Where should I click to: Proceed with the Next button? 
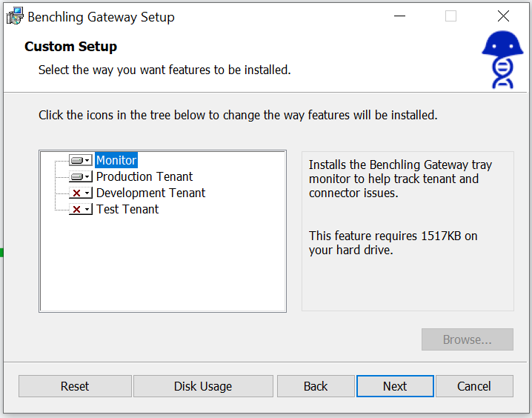395,386
